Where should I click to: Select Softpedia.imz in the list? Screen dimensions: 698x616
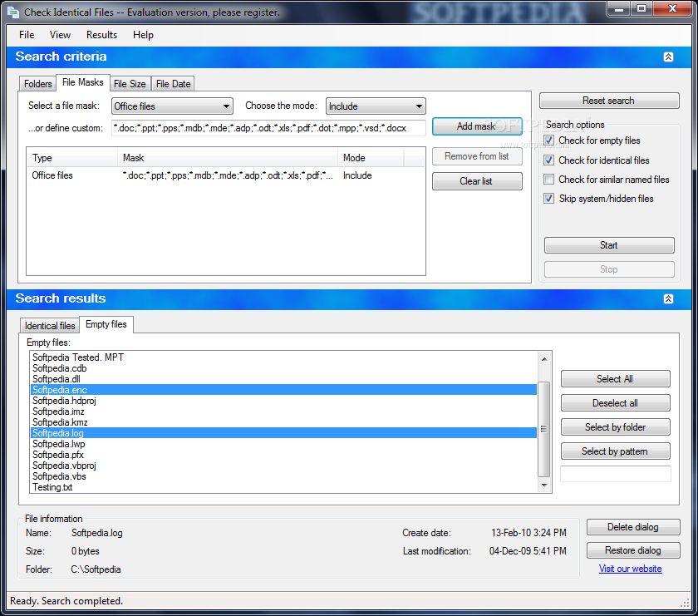[x=284, y=411]
